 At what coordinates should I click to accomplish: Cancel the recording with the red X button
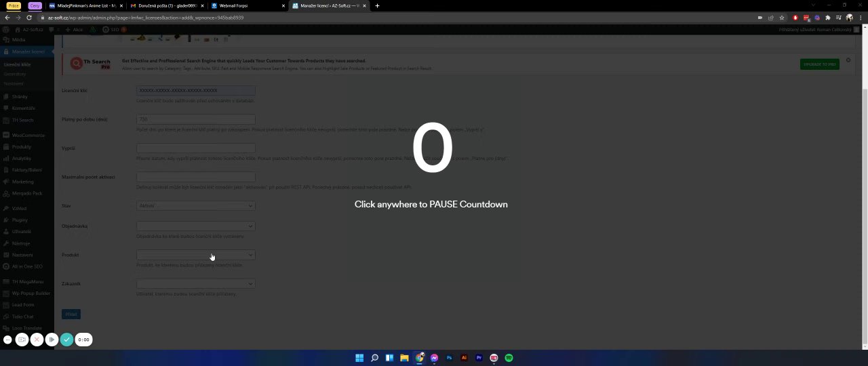click(37, 340)
